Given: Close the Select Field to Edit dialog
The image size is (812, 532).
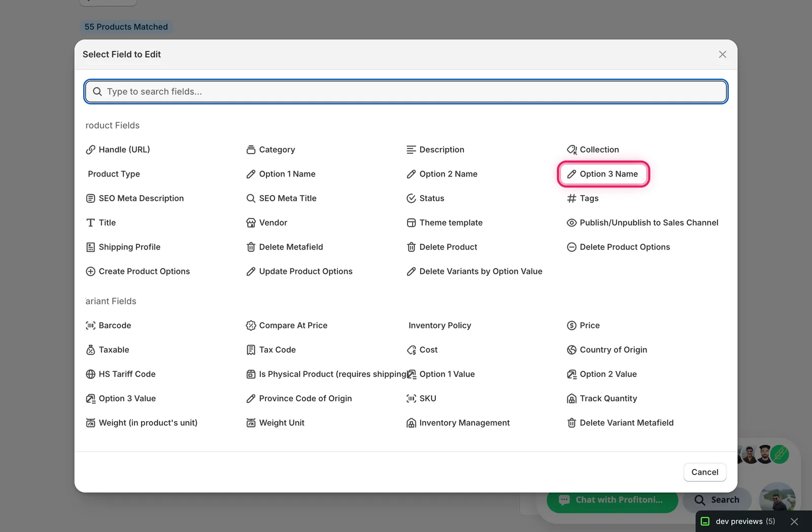Looking at the screenshot, I should coord(723,54).
